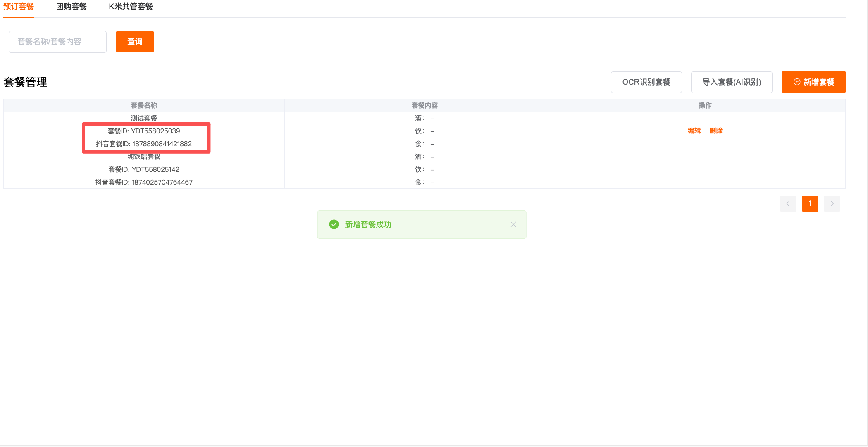Select page 1 in pagination
This screenshot has width=868, height=447.
coord(810,204)
